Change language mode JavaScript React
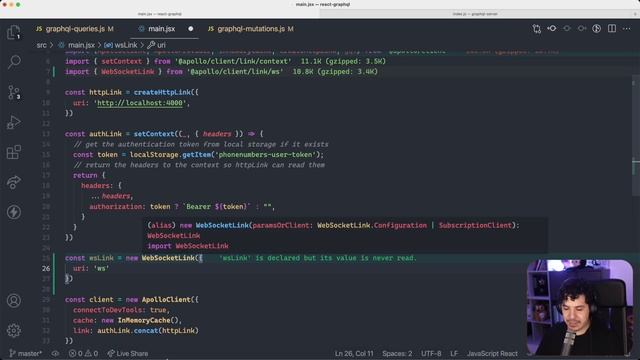The image size is (640, 360). (x=492, y=353)
